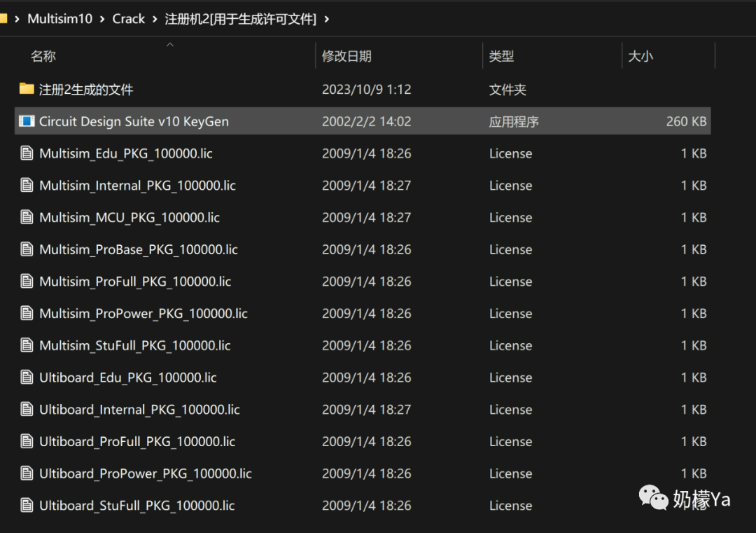Expand the chevron after Multisim10 in the path

click(x=102, y=19)
